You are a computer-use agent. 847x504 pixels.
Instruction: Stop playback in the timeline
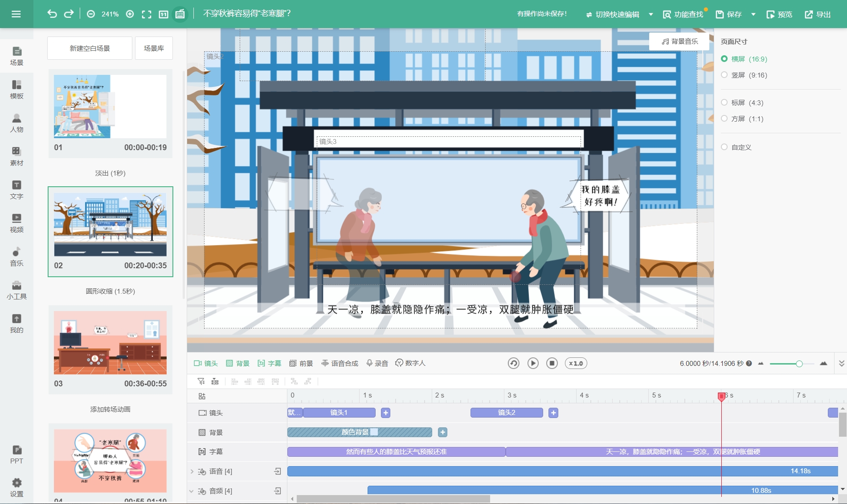[x=552, y=363]
